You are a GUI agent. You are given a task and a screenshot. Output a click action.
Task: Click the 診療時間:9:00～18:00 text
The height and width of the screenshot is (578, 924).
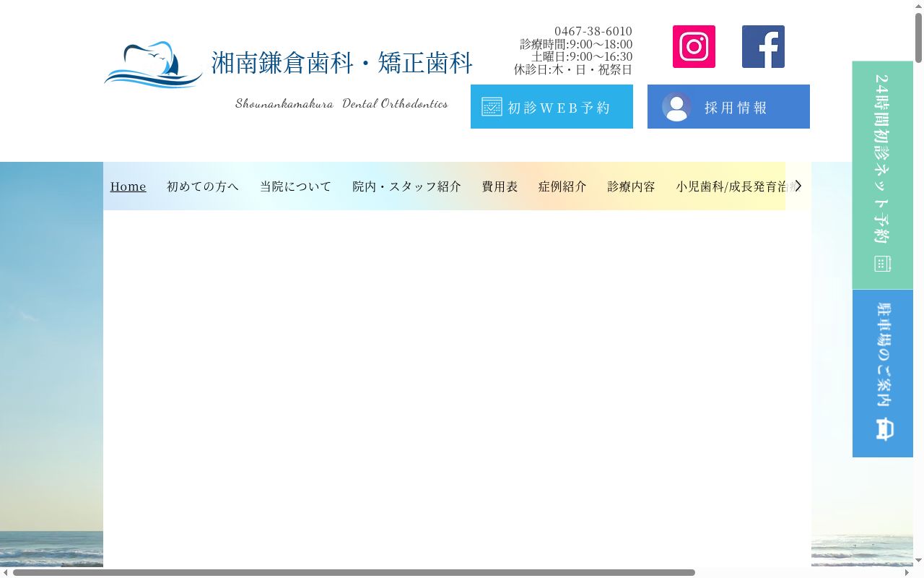[576, 44]
